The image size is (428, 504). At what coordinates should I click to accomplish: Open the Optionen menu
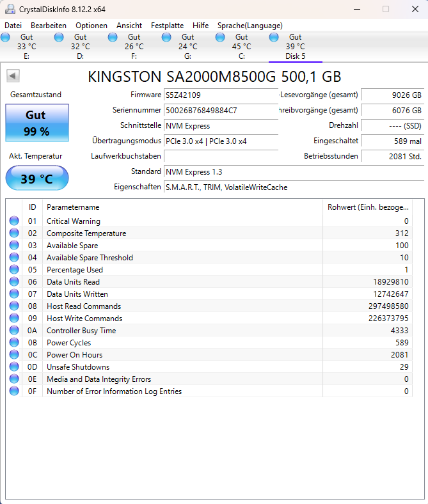(91, 26)
